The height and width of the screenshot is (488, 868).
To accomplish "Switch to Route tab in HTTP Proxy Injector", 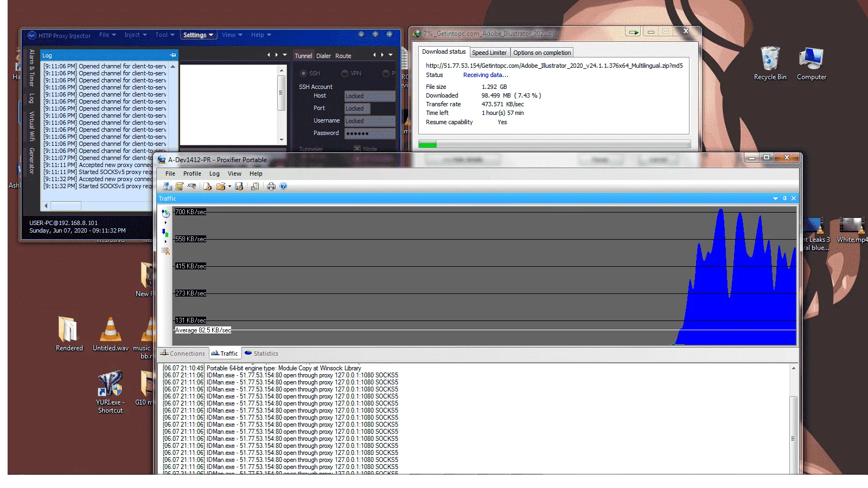I will [x=343, y=56].
